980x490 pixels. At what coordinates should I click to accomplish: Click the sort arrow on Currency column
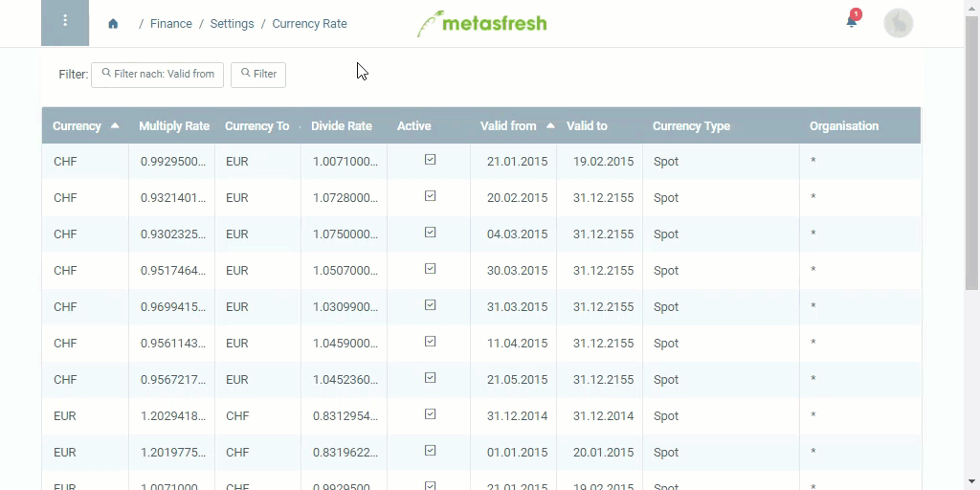[x=115, y=125]
